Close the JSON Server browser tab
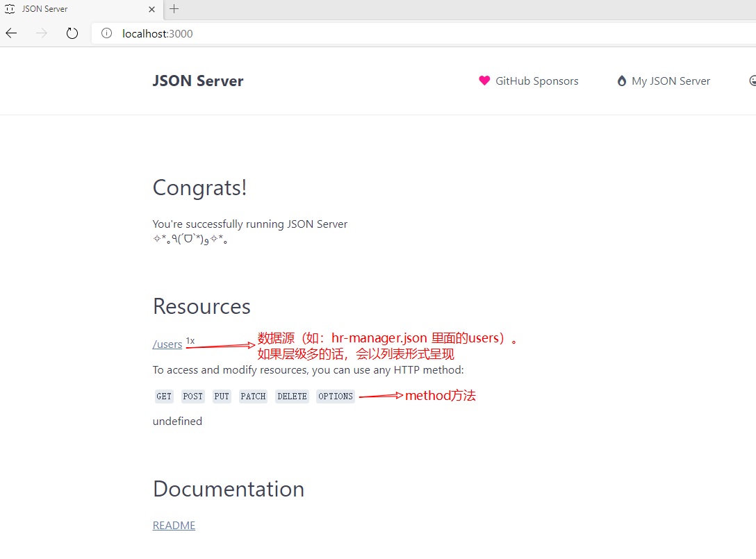The height and width of the screenshot is (559, 756). click(x=152, y=9)
